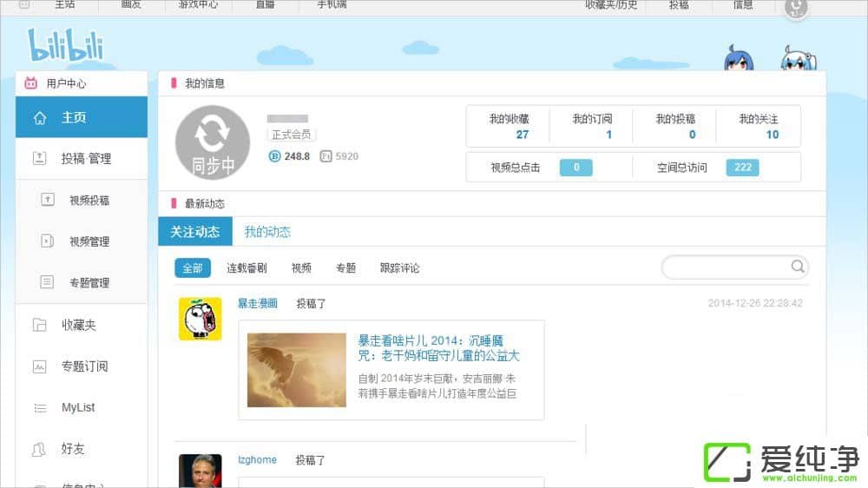The height and width of the screenshot is (488, 868).
Task: Click the search magnifier icon
Action: (x=797, y=267)
